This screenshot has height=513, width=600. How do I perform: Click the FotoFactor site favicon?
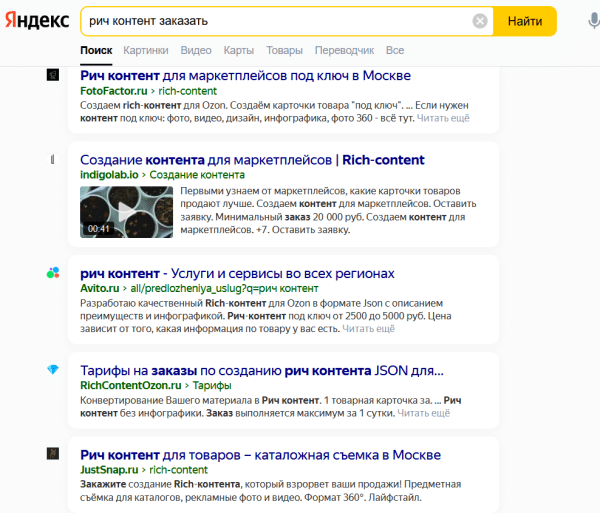[53, 75]
